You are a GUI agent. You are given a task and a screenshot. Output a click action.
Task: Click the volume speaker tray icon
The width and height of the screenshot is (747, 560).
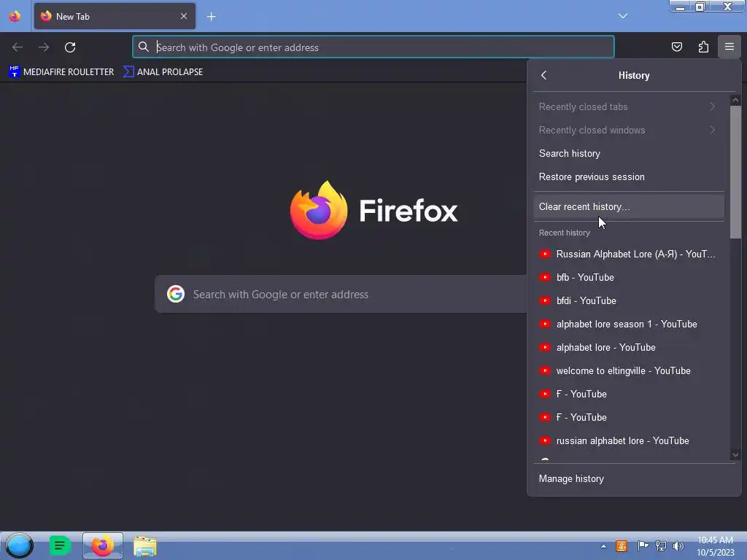click(x=678, y=546)
